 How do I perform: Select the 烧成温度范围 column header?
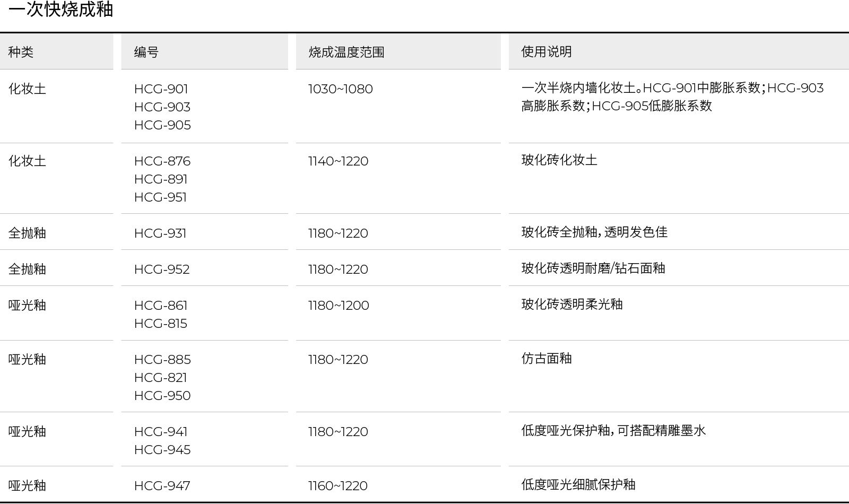pos(346,52)
